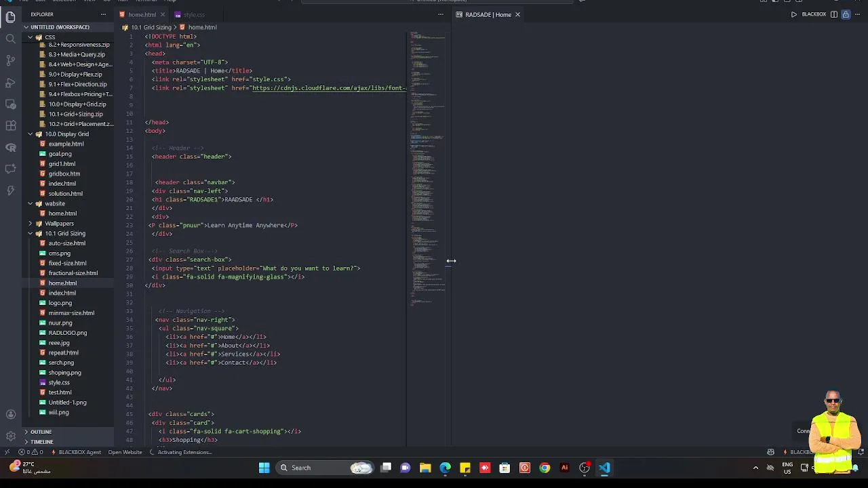Run code with the play icon
The width and height of the screenshot is (868, 488).
click(793, 14)
